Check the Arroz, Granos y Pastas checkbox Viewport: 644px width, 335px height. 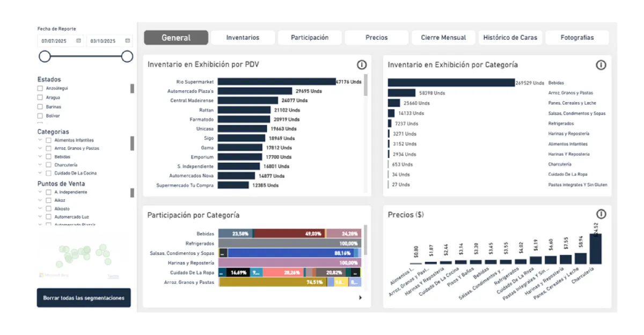point(49,149)
